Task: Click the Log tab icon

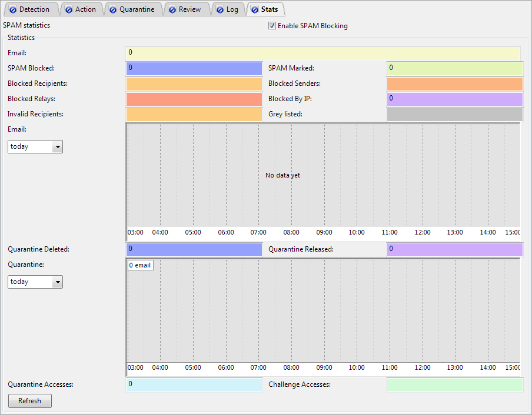Action: pos(220,9)
